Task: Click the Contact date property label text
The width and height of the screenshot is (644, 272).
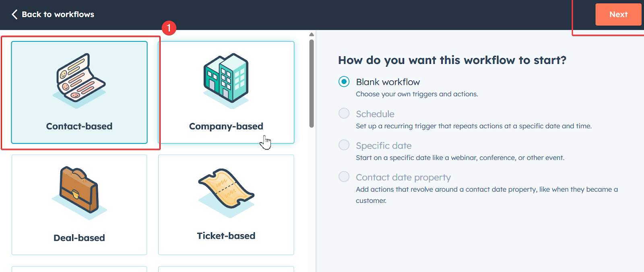Action: point(403,178)
